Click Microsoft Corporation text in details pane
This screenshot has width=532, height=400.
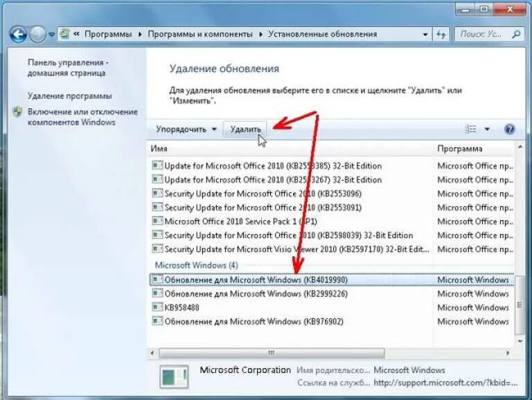pos(245,370)
